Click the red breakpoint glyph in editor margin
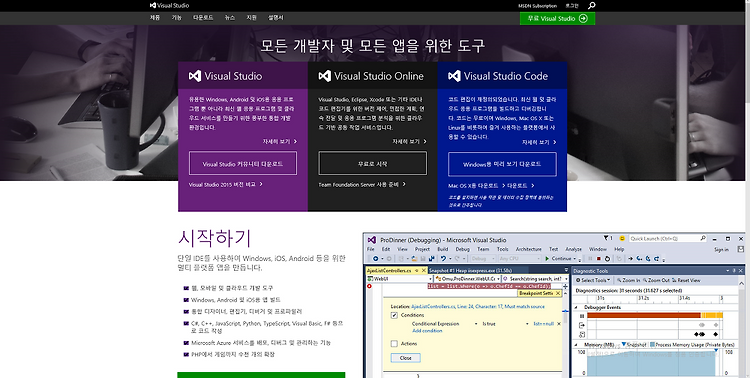The height and width of the screenshot is (378, 750). coord(369,286)
